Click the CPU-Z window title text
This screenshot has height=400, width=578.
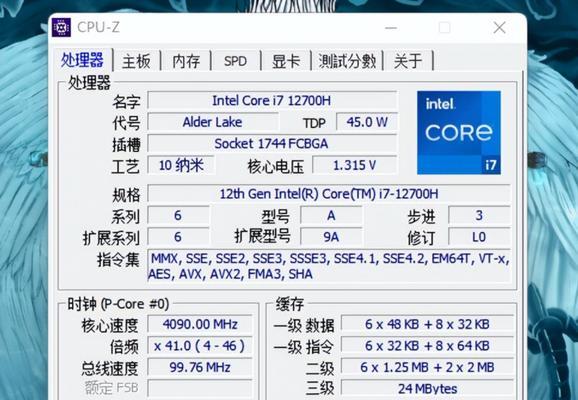click(98, 27)
